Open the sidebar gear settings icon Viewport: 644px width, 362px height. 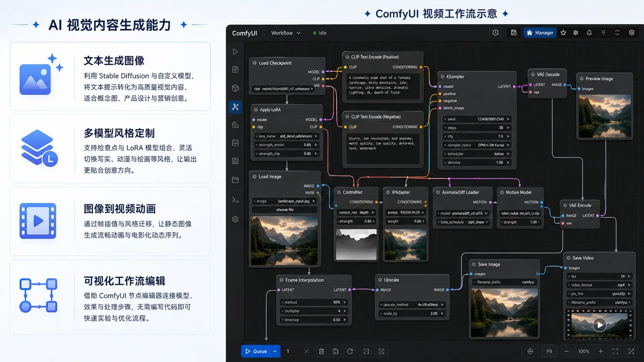(x=235, y=219)
